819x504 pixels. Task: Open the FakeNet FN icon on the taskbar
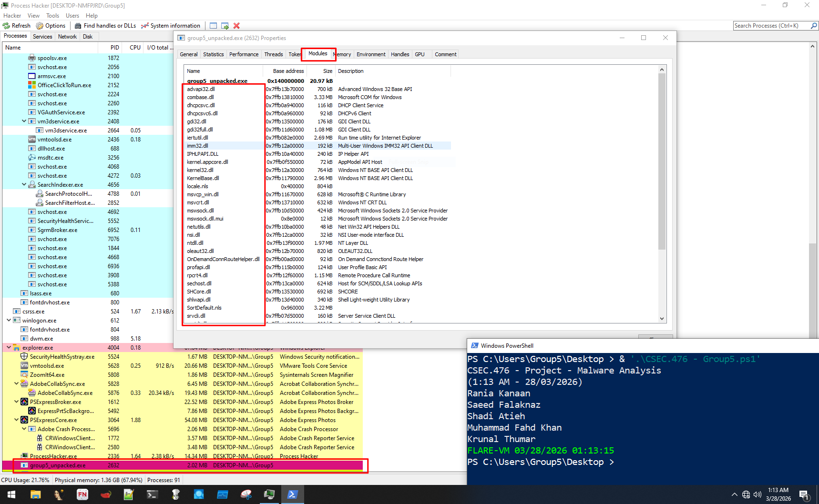point(82,494)
